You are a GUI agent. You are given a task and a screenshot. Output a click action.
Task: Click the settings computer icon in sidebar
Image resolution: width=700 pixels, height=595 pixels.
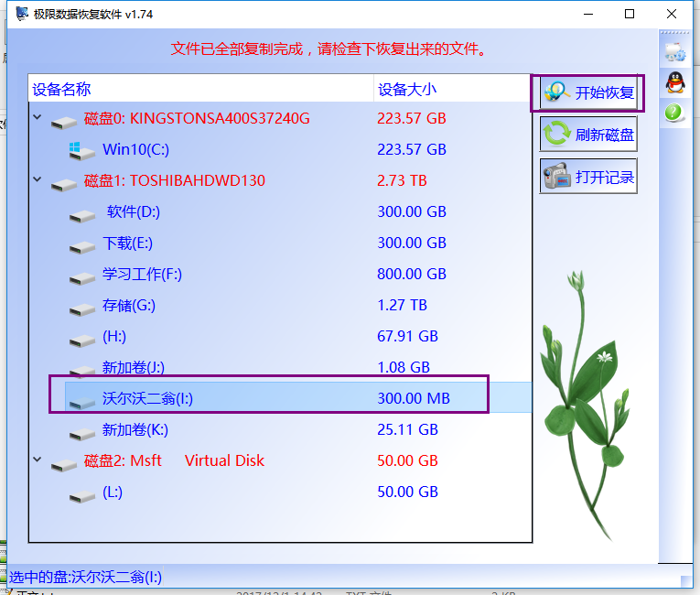[674, 52]
